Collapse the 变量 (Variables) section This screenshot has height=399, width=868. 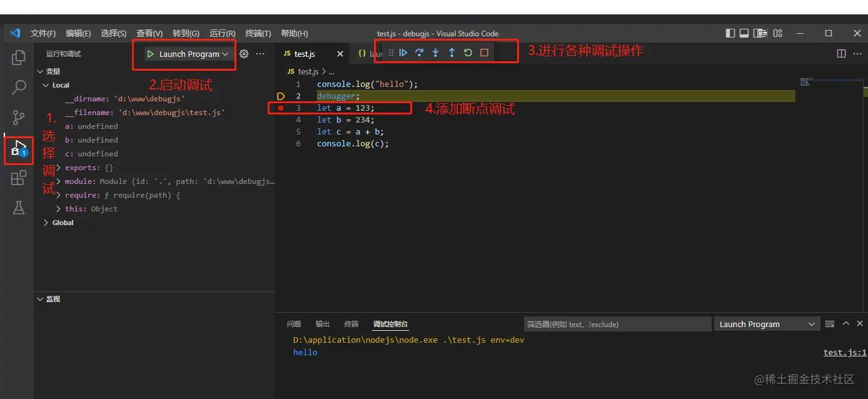click(41, 71)
